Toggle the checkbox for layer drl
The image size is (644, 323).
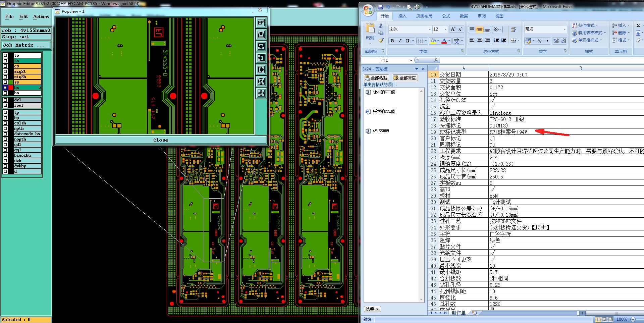5,100
